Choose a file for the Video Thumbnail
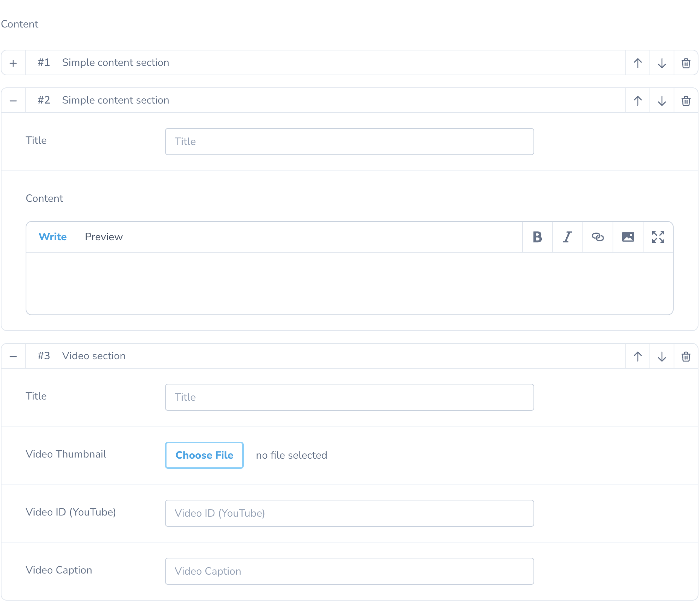700x601 pixels. coord(204,455)
